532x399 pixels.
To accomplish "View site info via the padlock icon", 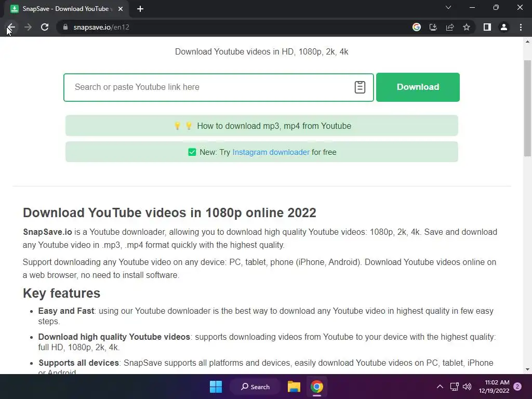I will coord(65,27).
